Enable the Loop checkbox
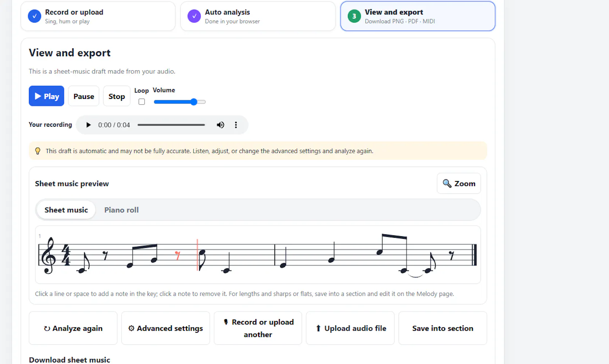Screen dimensions: 609x364 pos(142,102)
